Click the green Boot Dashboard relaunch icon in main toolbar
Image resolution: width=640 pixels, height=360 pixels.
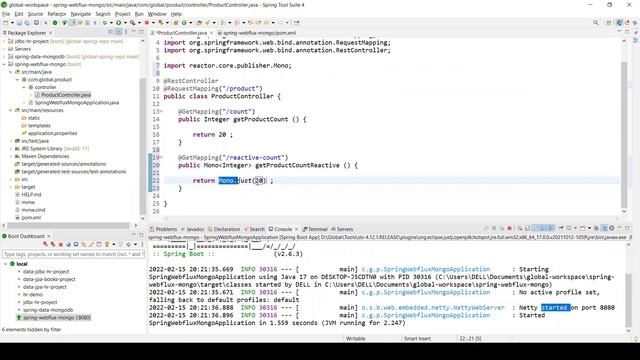[55, 23]
